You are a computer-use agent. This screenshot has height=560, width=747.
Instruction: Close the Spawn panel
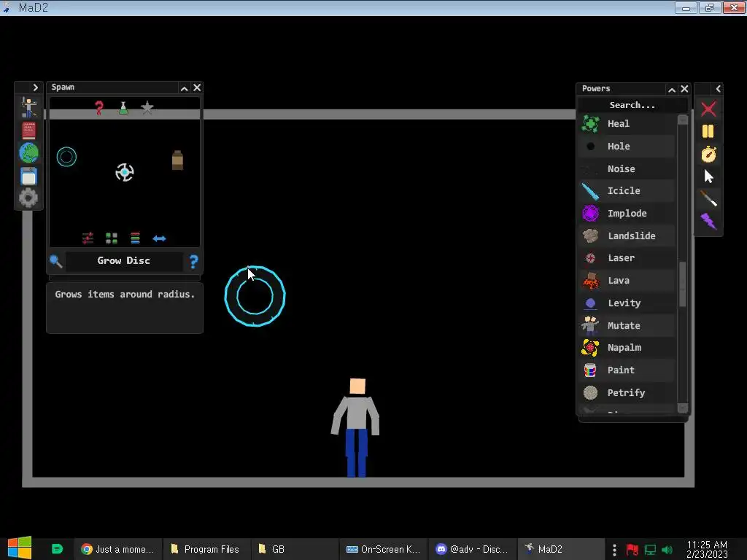click(x=197, y=87)
